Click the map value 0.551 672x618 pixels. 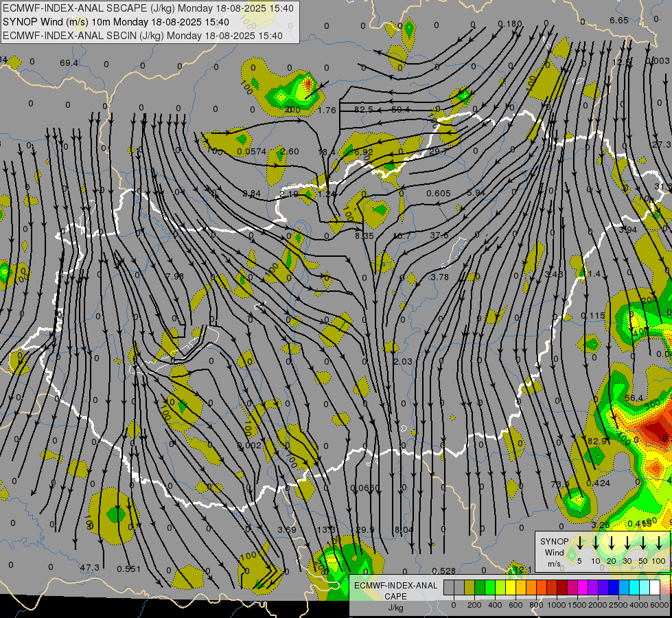(x=128, y=569)
